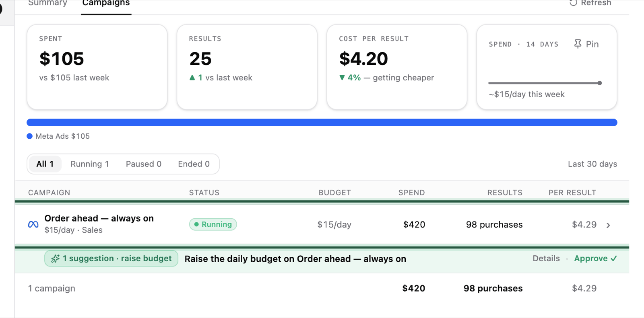Expand the Order ahead campaign row chevron
Image resolution: width=644 pixels, height=318 pixels.
(608, 225)
